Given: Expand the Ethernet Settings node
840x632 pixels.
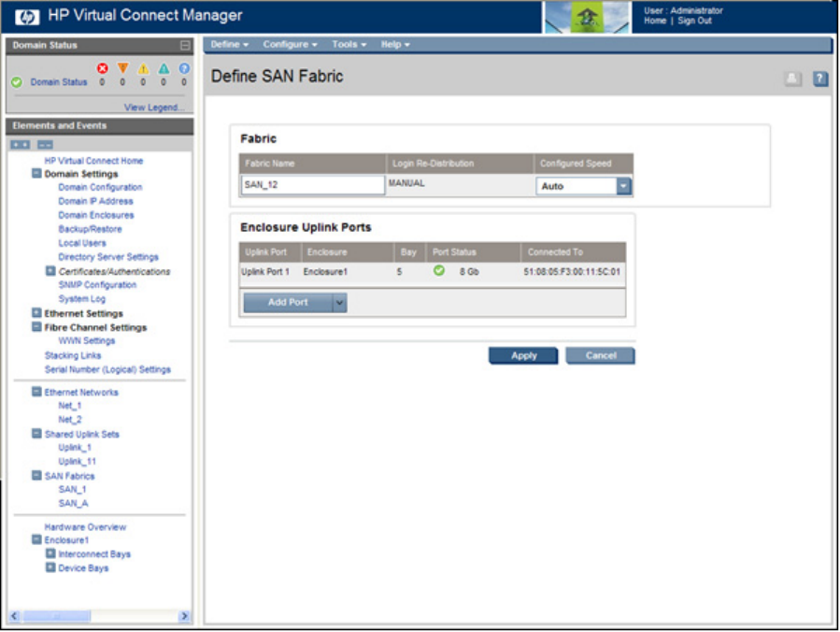Looking at the screenshot, I should click(x=36, y=312).
